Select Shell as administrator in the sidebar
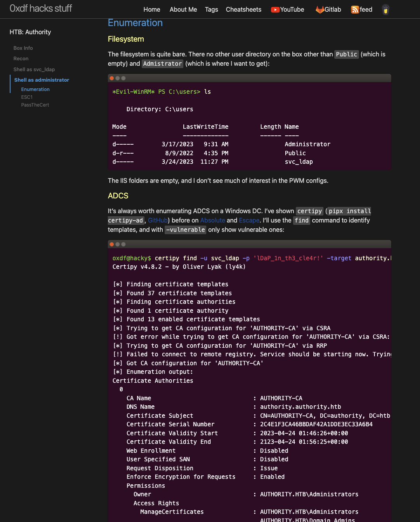The image size is (420, 522). point(42,80)
